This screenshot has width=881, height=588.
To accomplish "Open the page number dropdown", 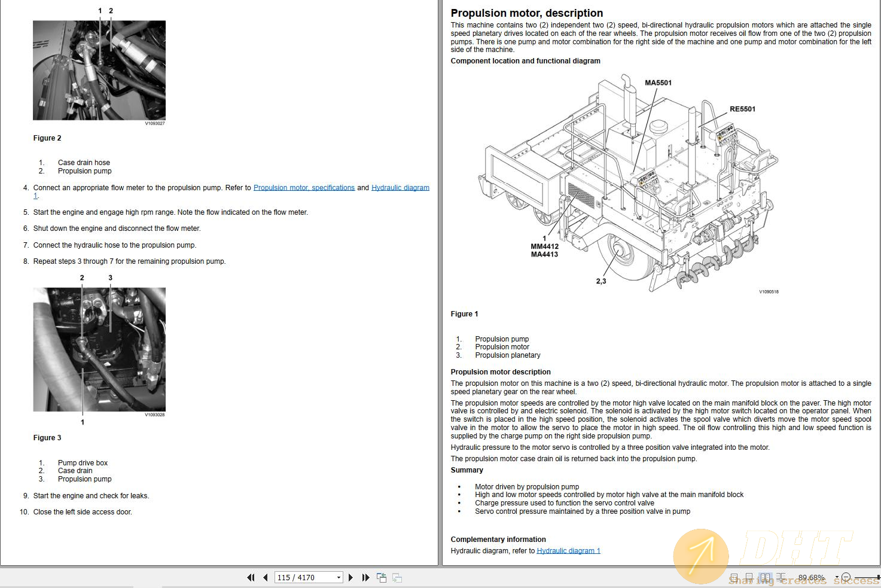I will click(x=339, y=577).
